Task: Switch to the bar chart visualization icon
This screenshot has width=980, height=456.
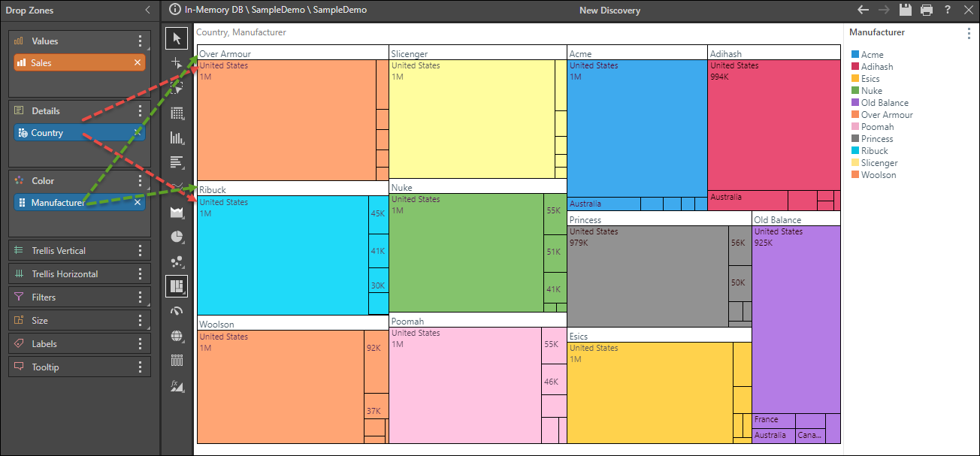Action: [x=177, y=137]
